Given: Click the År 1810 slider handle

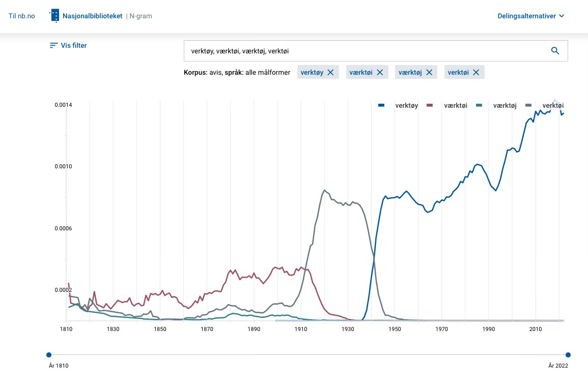Looking at the screenshot, I should [49, 355].
